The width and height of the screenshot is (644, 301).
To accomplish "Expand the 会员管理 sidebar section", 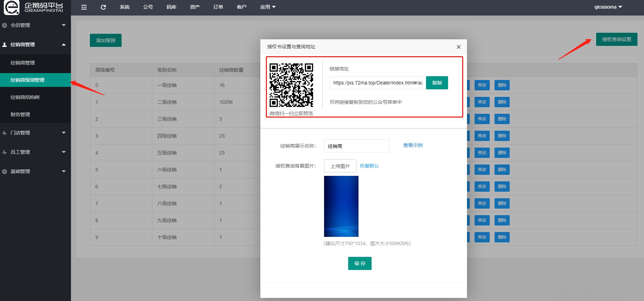I will [x=35, y=25].
